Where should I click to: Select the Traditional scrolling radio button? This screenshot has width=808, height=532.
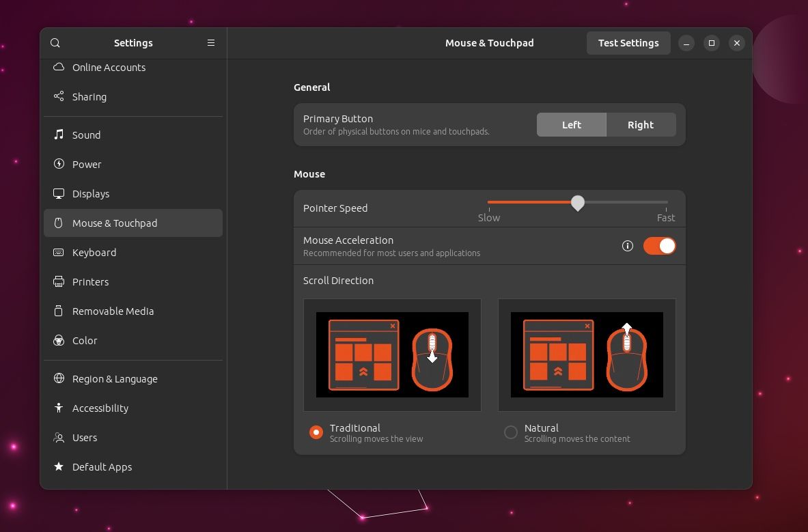point(316,432)
